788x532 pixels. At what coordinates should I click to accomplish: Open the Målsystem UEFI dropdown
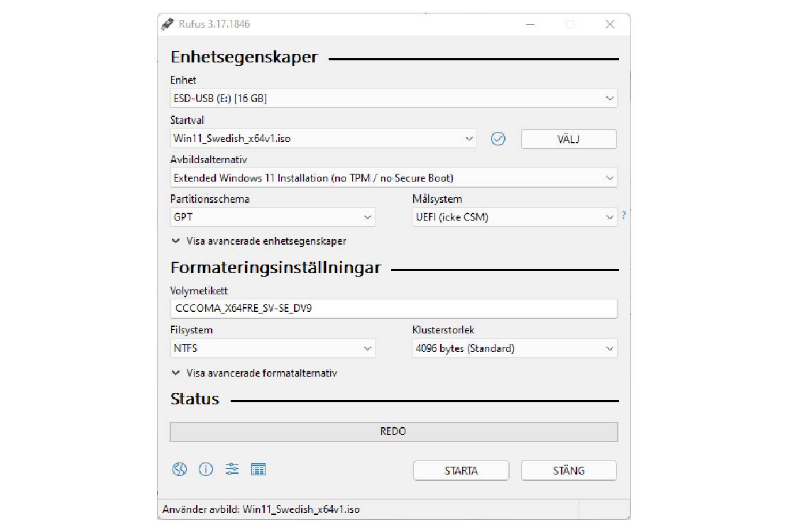515,218
